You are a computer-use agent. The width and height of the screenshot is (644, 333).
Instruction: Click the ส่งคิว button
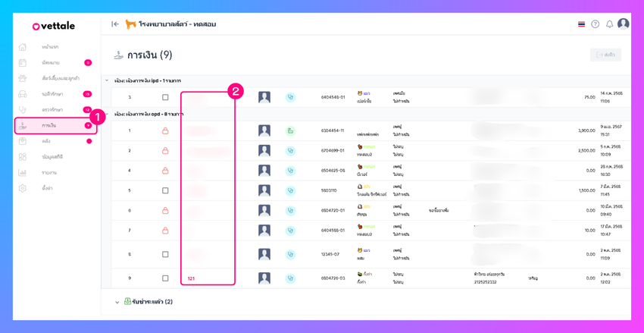606,55
